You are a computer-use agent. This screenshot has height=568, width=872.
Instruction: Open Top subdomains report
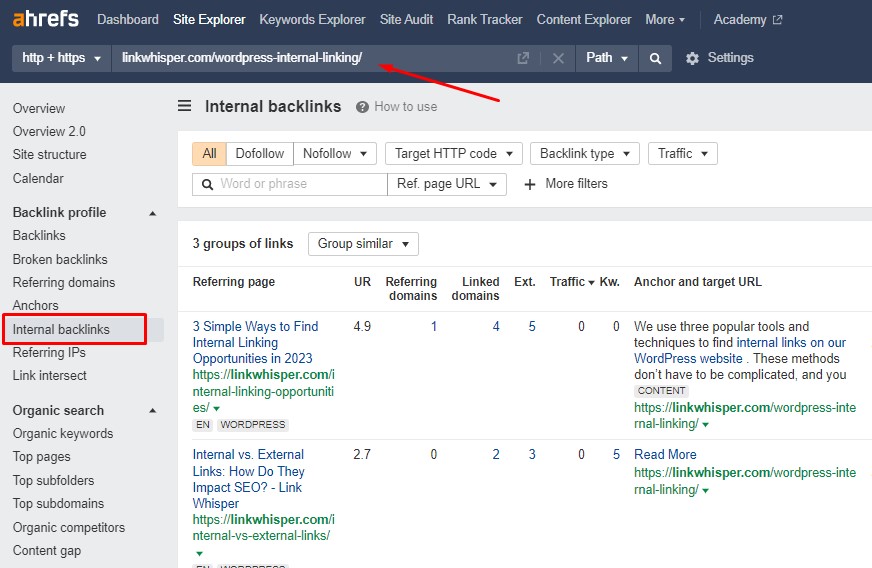[x=58, y=503]
